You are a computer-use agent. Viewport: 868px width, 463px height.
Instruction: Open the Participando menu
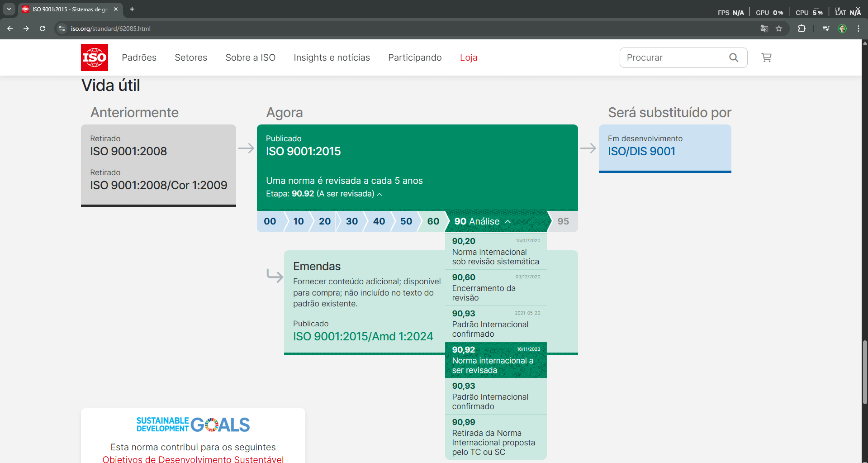click(415, 57)
